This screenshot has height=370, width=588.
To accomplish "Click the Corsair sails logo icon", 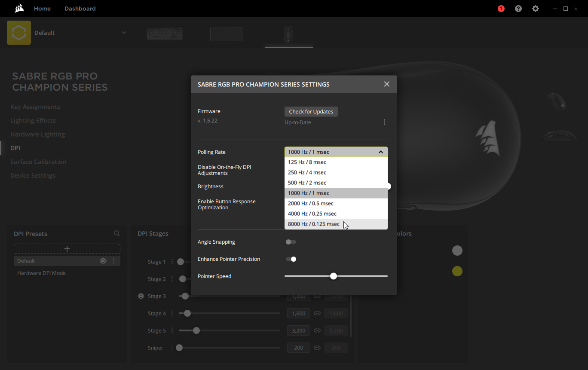I will (x=18, y=8).
